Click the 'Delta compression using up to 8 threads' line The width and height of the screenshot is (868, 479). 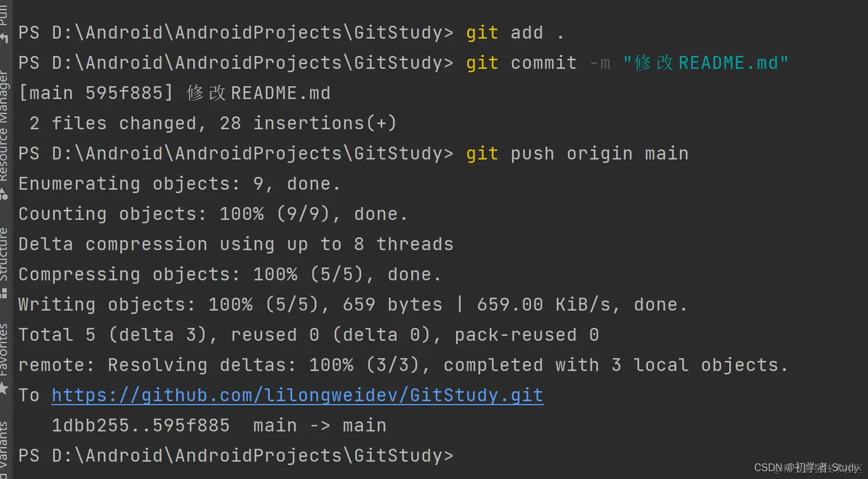(236, 244)
